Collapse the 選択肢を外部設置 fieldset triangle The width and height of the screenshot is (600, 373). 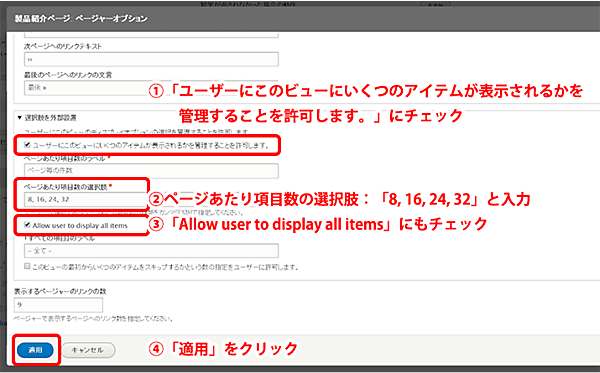(x=20, y=118)
